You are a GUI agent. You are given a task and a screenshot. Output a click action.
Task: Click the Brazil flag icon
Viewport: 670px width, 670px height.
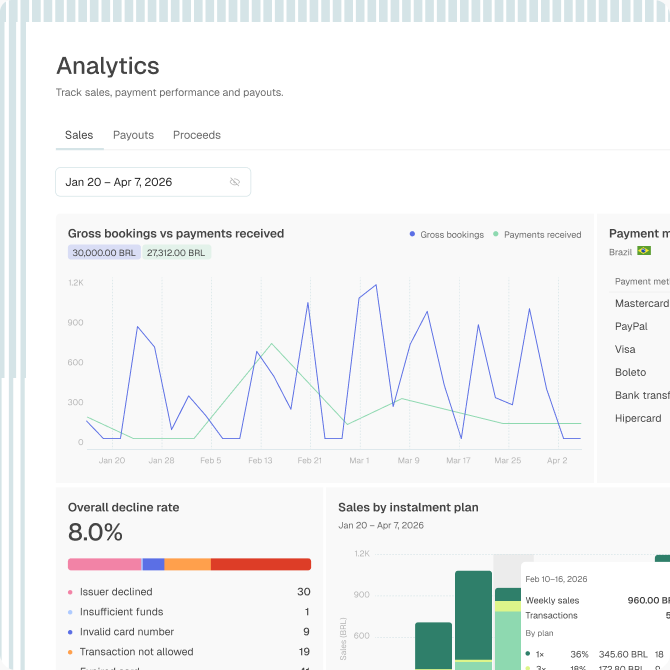(644, 251)
